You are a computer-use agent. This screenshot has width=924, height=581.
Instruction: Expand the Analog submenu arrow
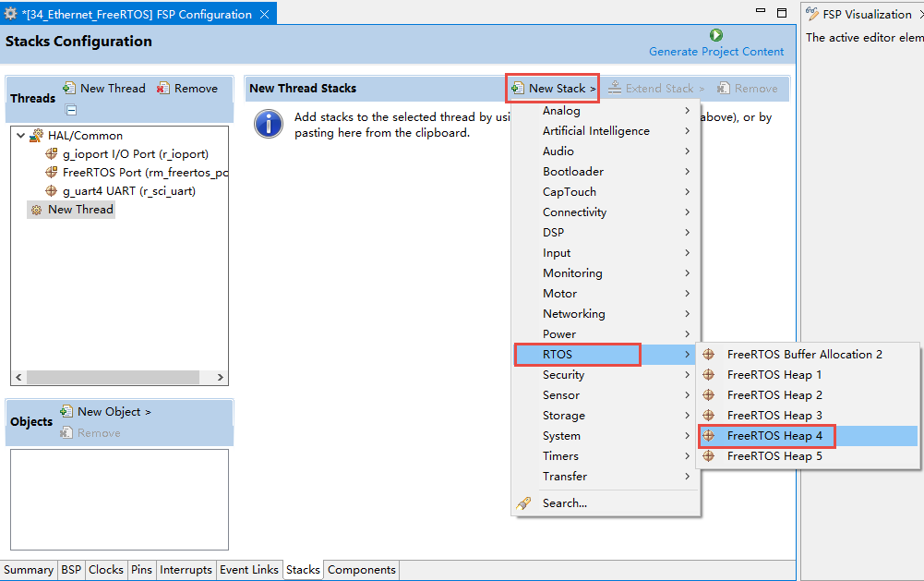pos(687,110)
